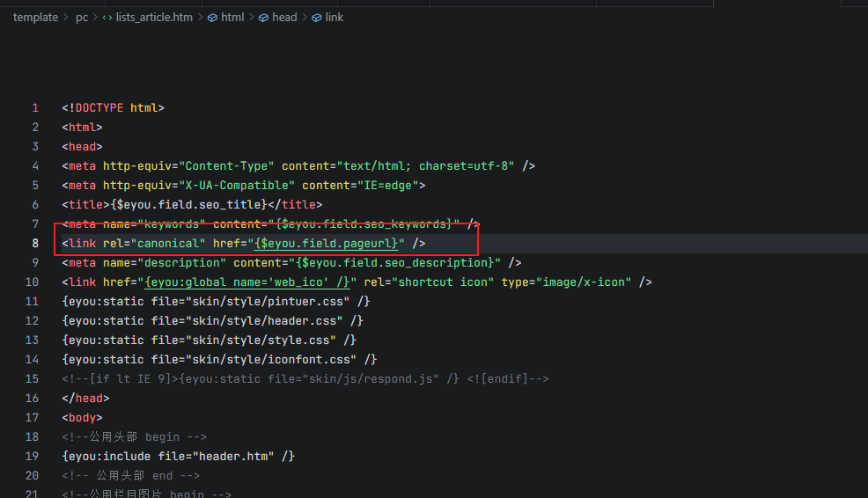
Task: Select the 'link' breadcrumb element
Action: (334, 17)
